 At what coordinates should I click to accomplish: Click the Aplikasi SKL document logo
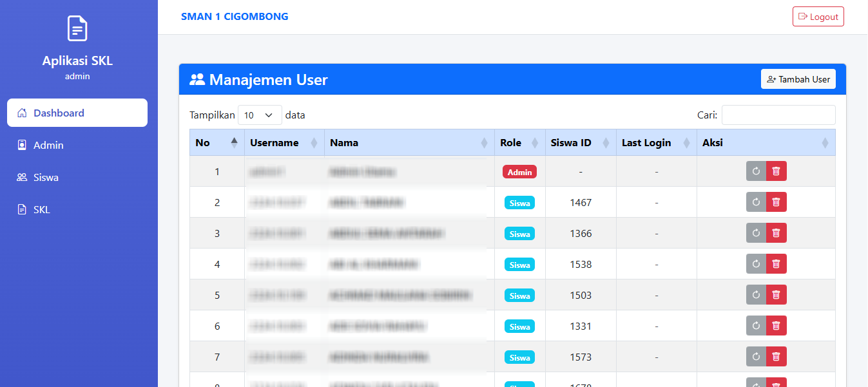tap(77, 28)
